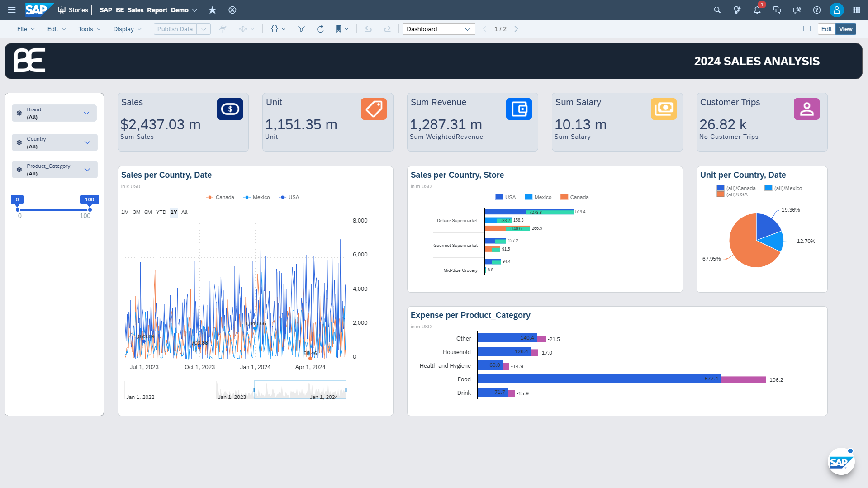Screen dimensions: 868x488
Task: Click the range slider's 100 handle
Action: (90, 209)
